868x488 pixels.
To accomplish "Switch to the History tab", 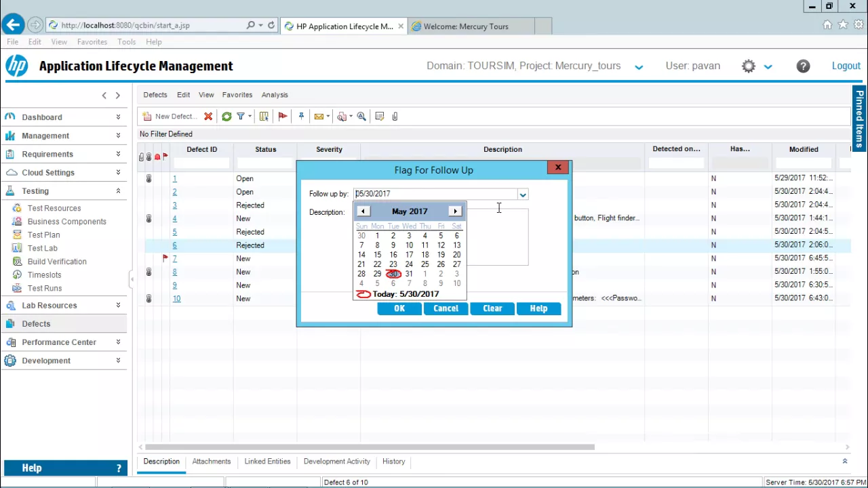I will [x=393, y=462].
